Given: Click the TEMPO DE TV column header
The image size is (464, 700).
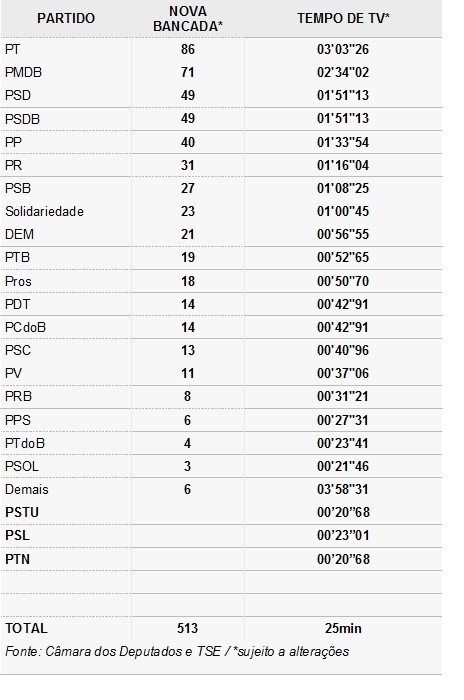Looking at the screenshot, I should click(x=343, y=18).
